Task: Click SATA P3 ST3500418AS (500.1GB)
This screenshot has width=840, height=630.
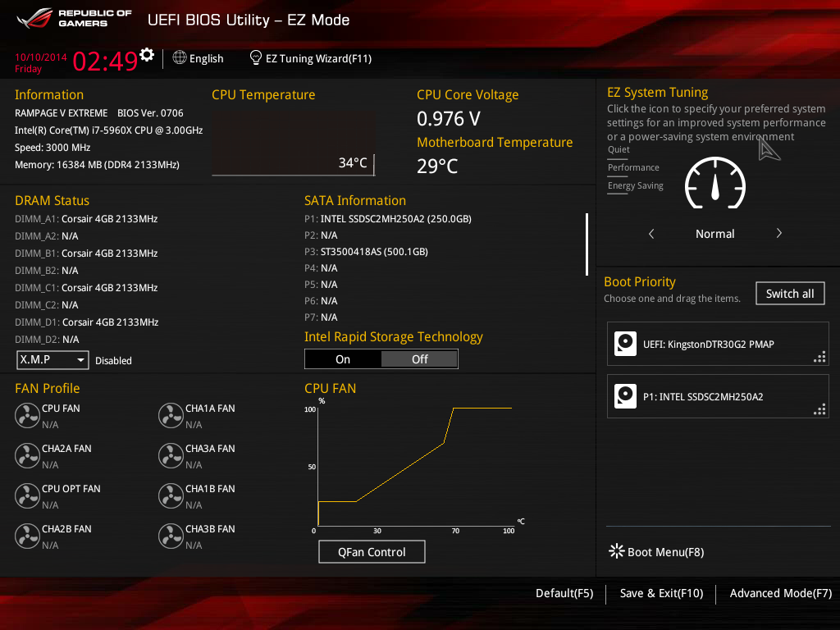Action: click(x=366, y=251)
